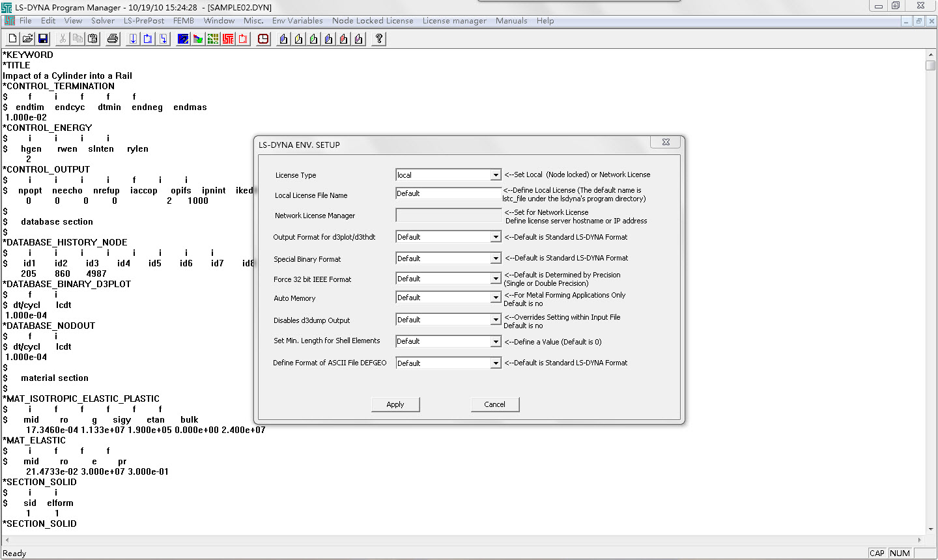The height and width of the screenshot is (560, 938).
Task: Open the green manual book icon
Action: [313, 39]
